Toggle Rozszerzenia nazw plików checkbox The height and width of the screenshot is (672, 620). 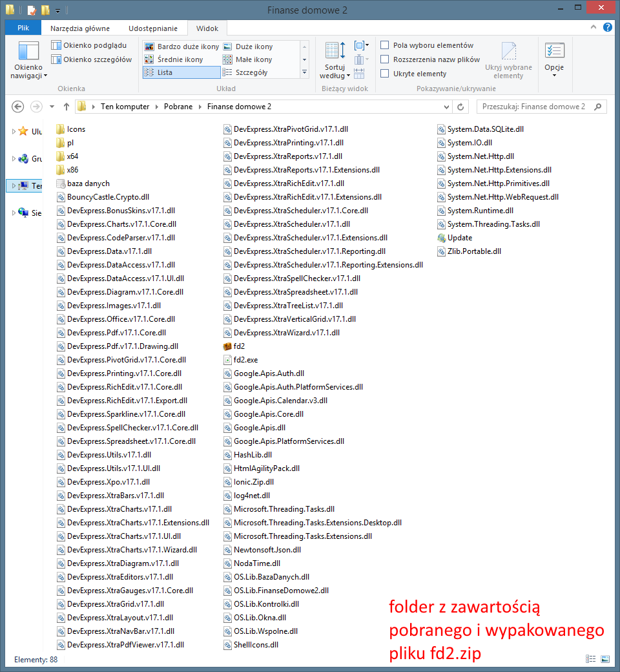coord(385,59)
